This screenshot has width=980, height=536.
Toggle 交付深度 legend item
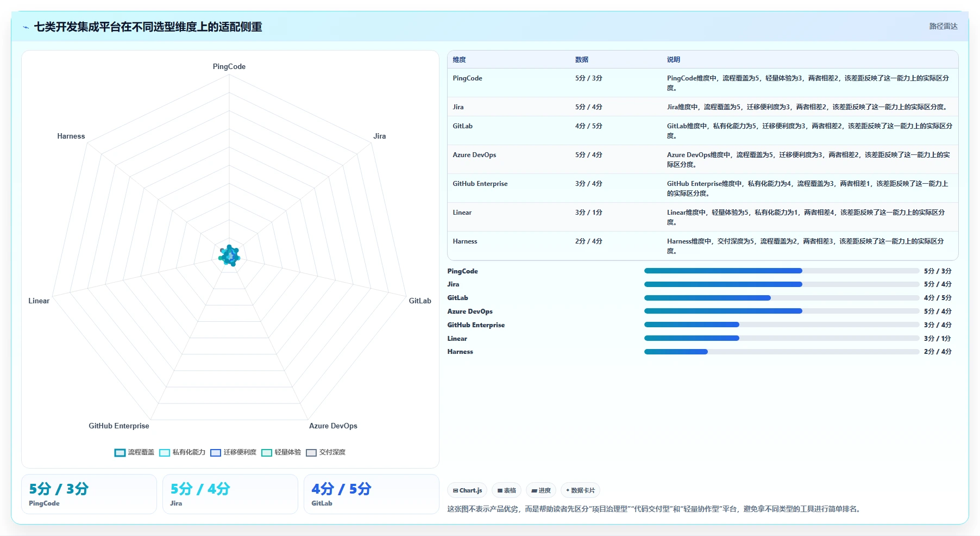[x=325, y=452]
